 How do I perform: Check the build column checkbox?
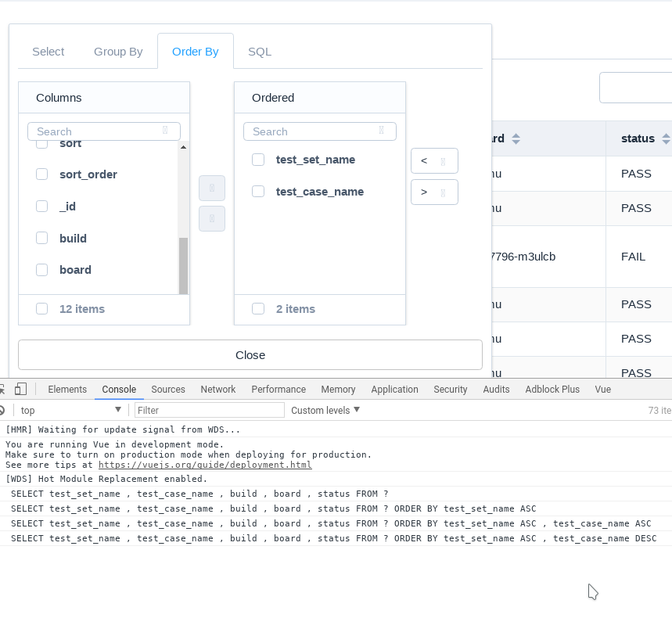tap(41, 238)
